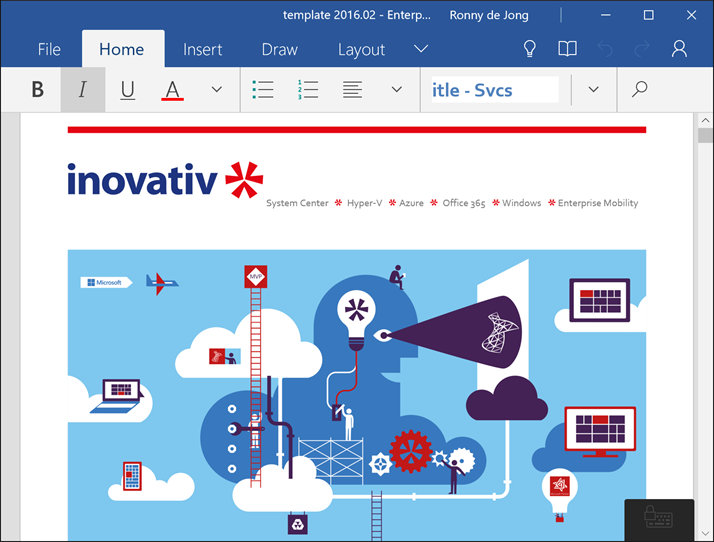
Task: Show more ribbon tabs chevron
Action: click(x=421, y=49)
